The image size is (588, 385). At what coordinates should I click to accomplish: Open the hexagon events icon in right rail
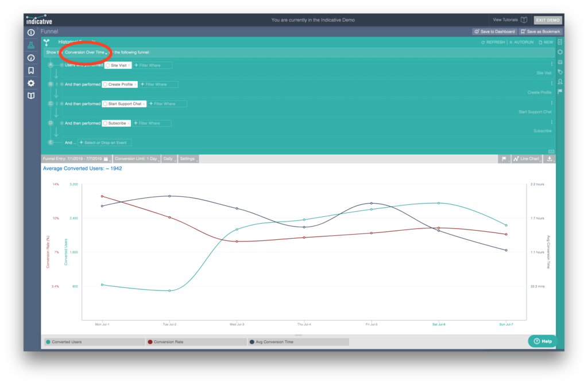point(560,52)
